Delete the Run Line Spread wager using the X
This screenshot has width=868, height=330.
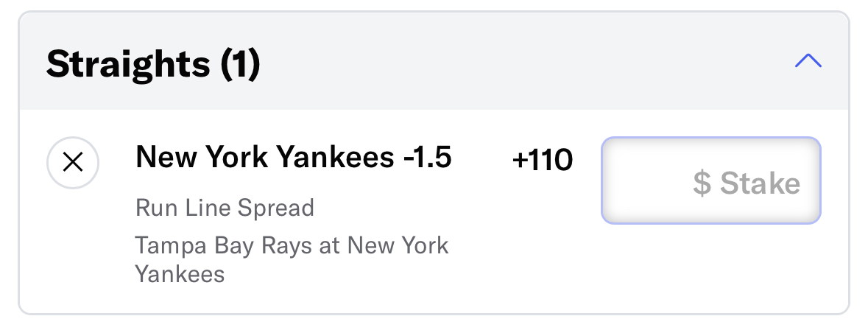point(73,163)
